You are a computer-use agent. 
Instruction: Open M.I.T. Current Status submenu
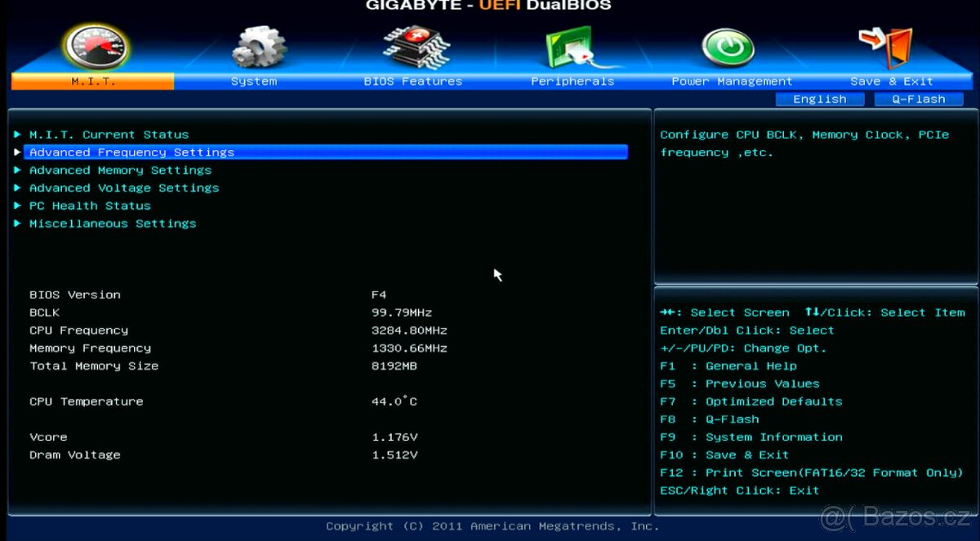pyautogui.click(x=109, y=135)
